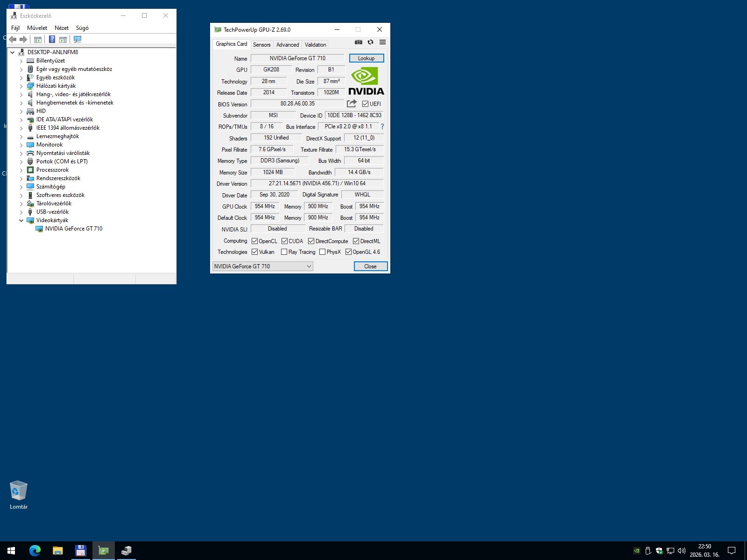
Task: Enable the PhysX checkbox
Action: [322, 252]
